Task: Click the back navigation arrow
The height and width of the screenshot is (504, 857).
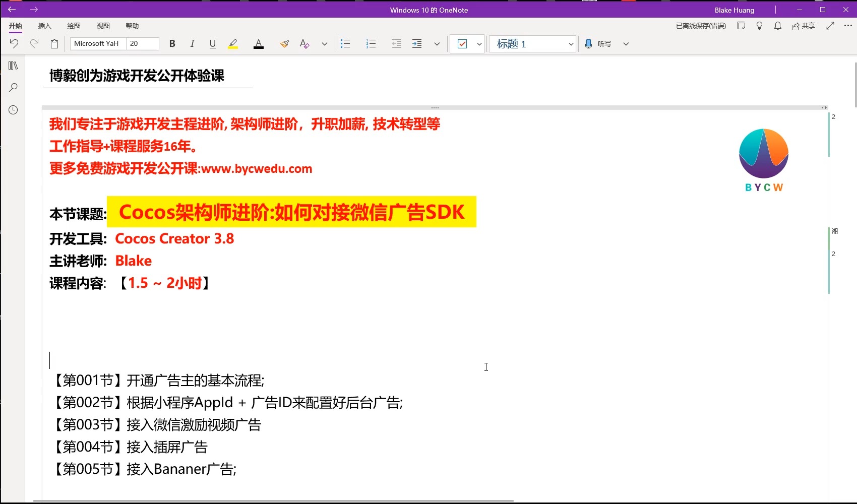Action: (x=12, y=10)
